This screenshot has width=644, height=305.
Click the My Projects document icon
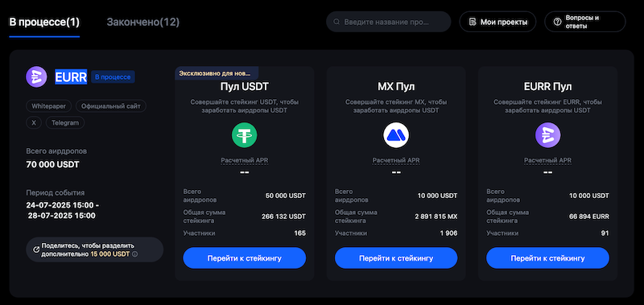coord(473,22)
